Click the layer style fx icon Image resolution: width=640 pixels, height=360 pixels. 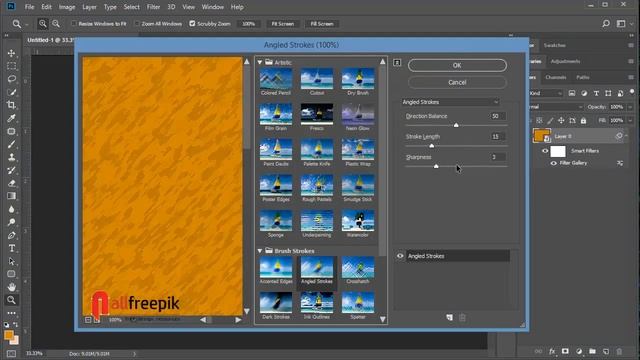point(552,351)
